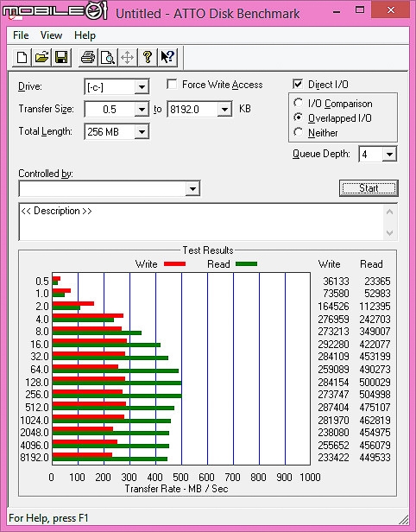Expand the Drive dropdown

click(x=142, y=87)
